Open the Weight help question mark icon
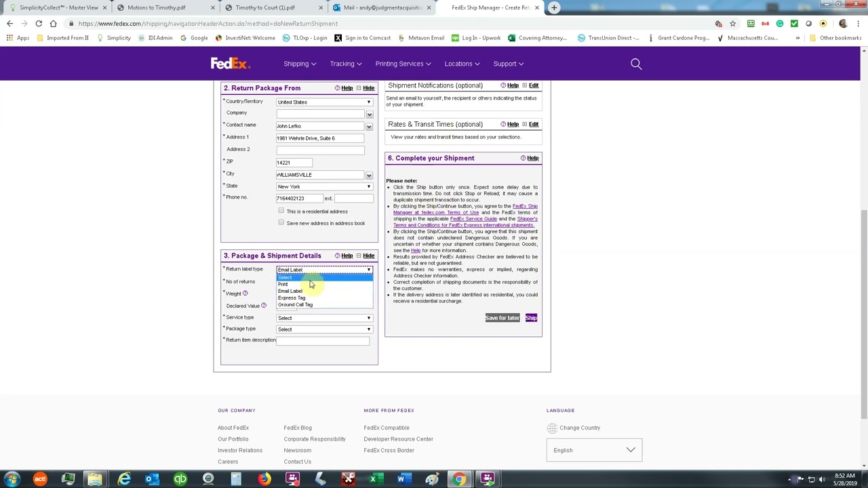The width and height of the screenshot is (868, 488). [245, 293]
